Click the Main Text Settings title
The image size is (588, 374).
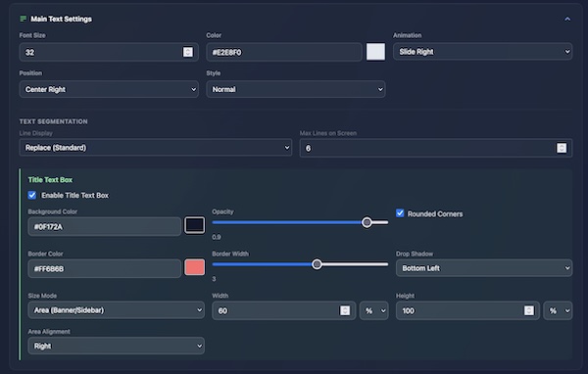(x=61, y=19)
